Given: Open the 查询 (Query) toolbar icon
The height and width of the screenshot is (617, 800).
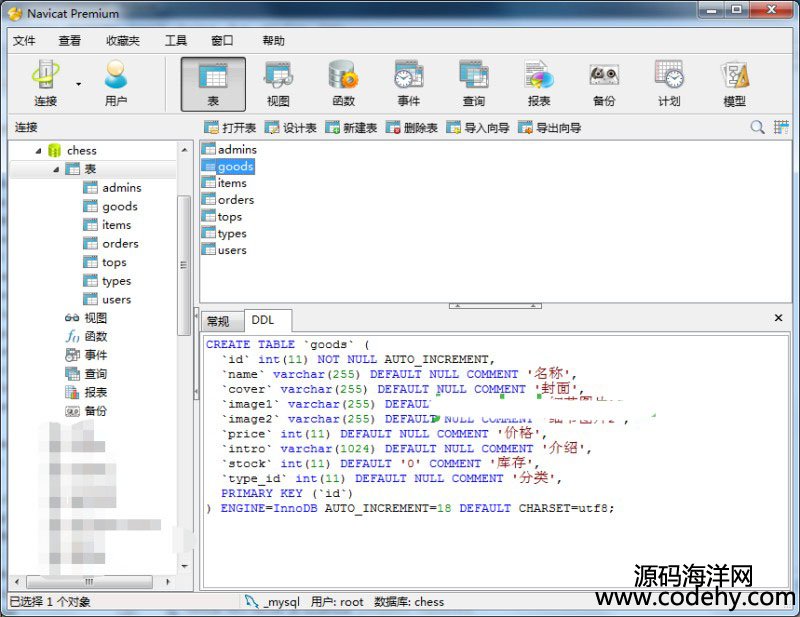Looking at the screenshot, I should click(x=473, y=82).
